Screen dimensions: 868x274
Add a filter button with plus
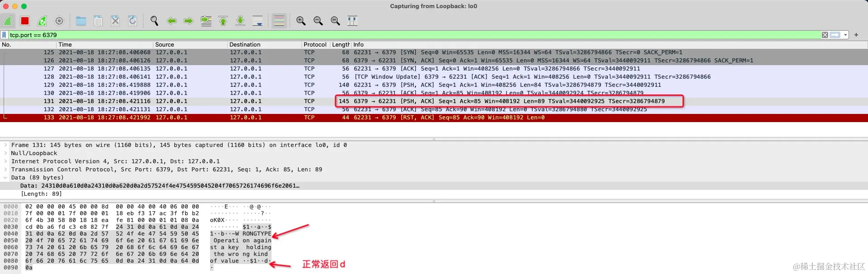pyautogui.click(x=856, y=35)
